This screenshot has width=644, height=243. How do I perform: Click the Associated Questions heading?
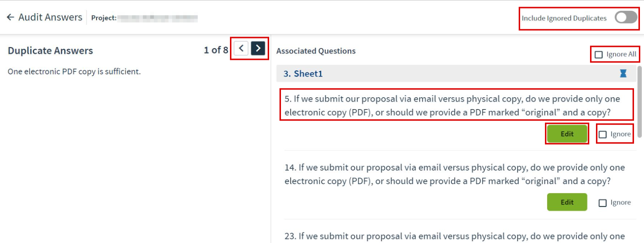[316, 51]
